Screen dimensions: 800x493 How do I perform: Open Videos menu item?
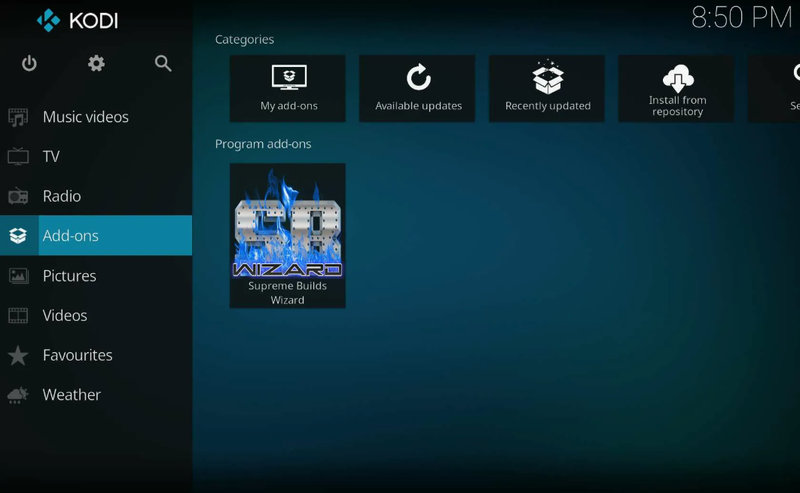click(96, 315)
